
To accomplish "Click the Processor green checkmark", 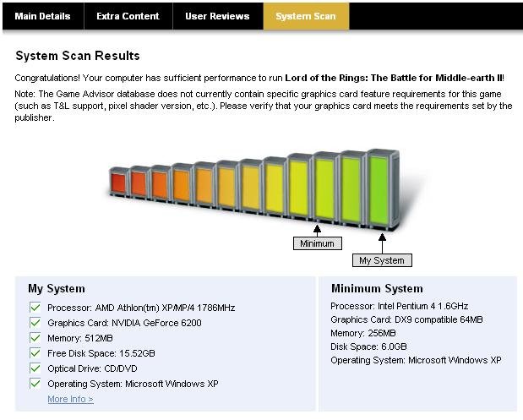I will click(x=35, y=307).
